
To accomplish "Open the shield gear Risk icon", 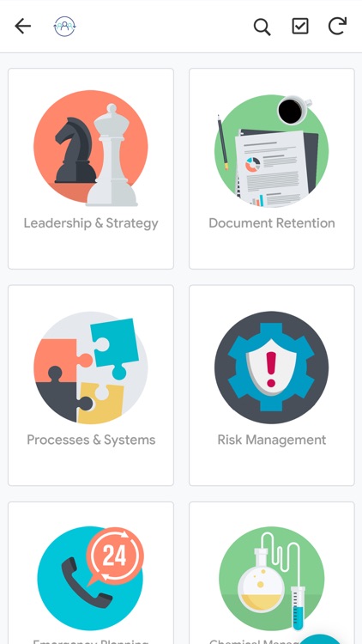I will coord(271,368).
